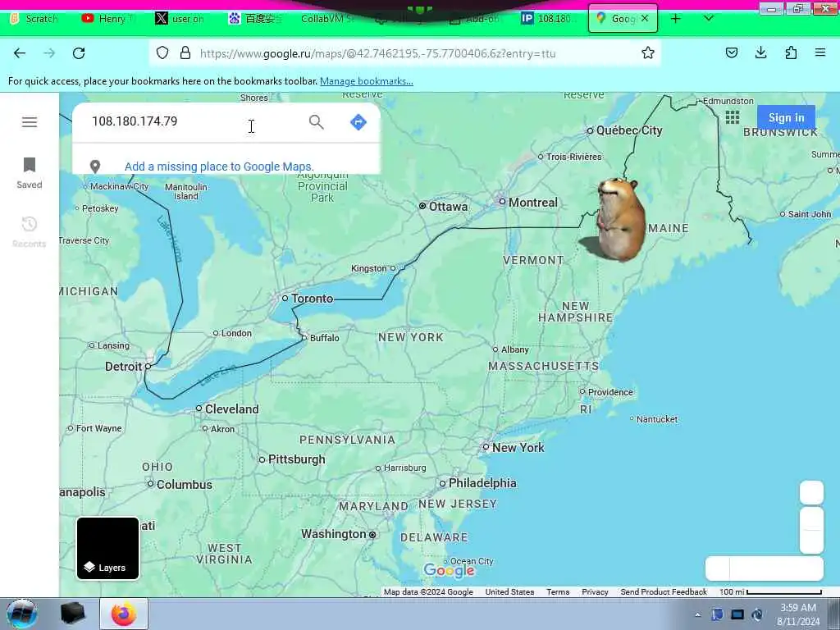Switch to the X user on tab
Screen dimensions: 840x630
pos(181,19)
